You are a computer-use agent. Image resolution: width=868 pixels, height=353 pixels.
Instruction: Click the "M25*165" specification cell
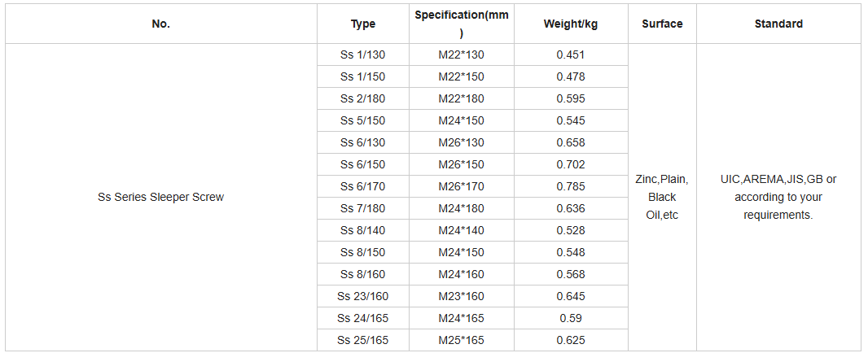tap(461, 340)
